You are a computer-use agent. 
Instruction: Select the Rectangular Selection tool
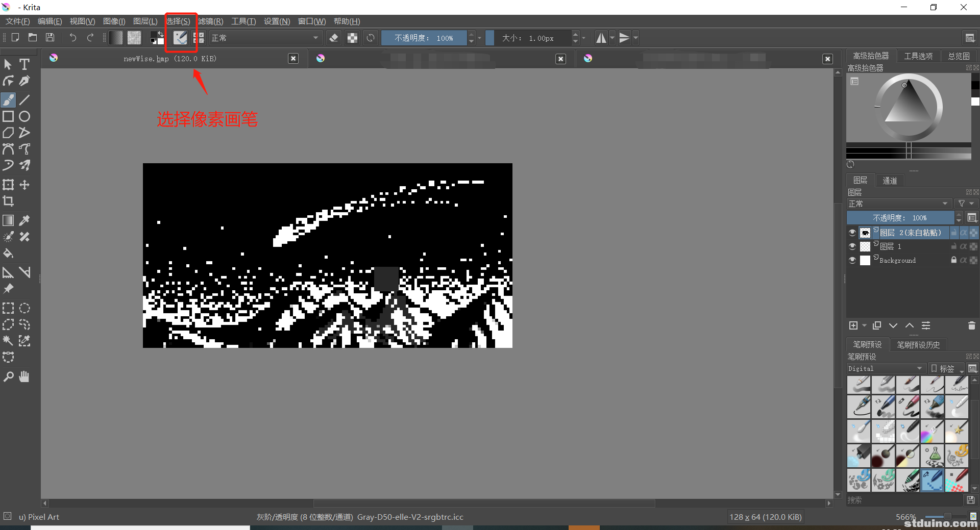[x=8, y=308]
